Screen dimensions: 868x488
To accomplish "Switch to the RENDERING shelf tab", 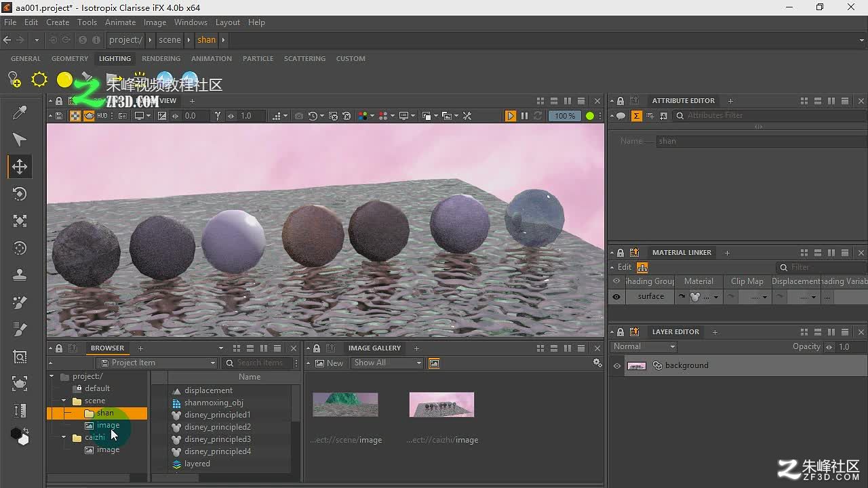I will click(161, 59).
